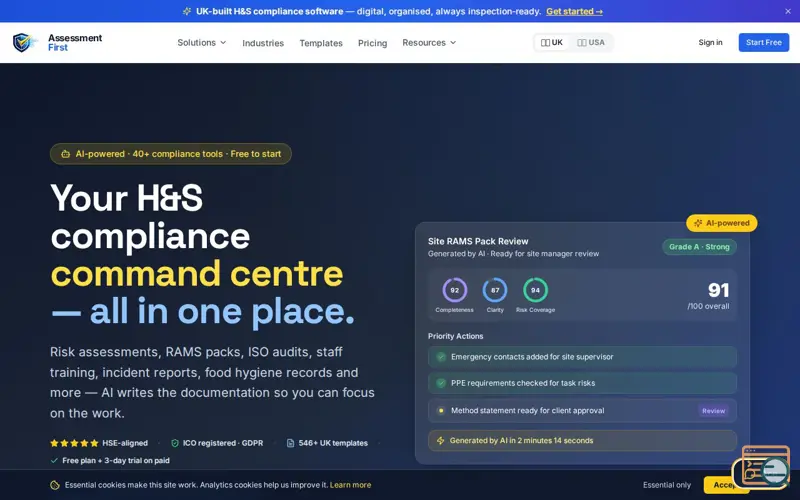
Task: Click the Assessment First shield logo
Action: [24, 42]
